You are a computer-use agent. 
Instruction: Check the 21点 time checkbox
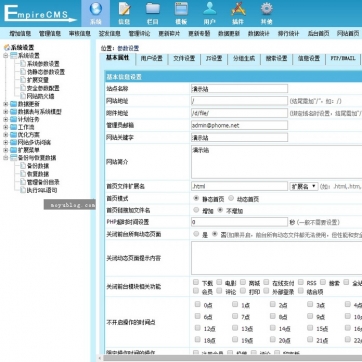[310, 339]
